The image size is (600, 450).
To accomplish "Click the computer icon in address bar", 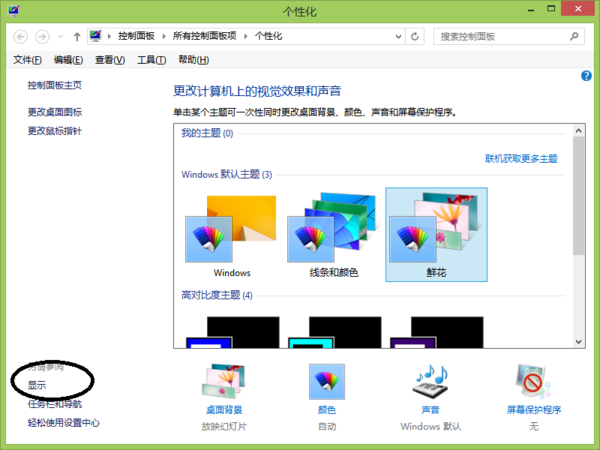I will click(x=95, y=36).
